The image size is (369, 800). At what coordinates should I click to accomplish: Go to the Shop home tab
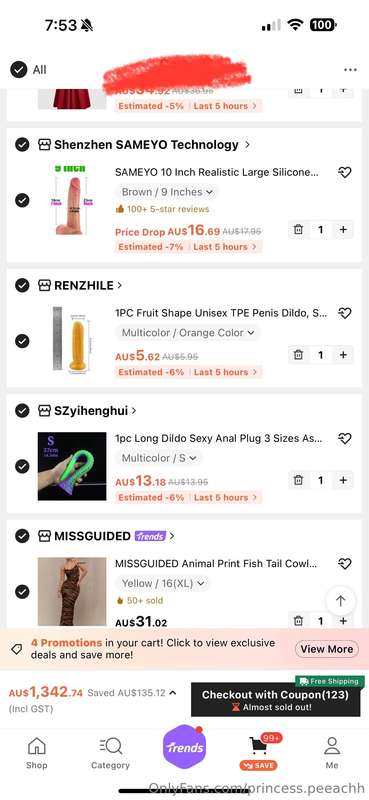pyautogui.click(x=37, y=753)
